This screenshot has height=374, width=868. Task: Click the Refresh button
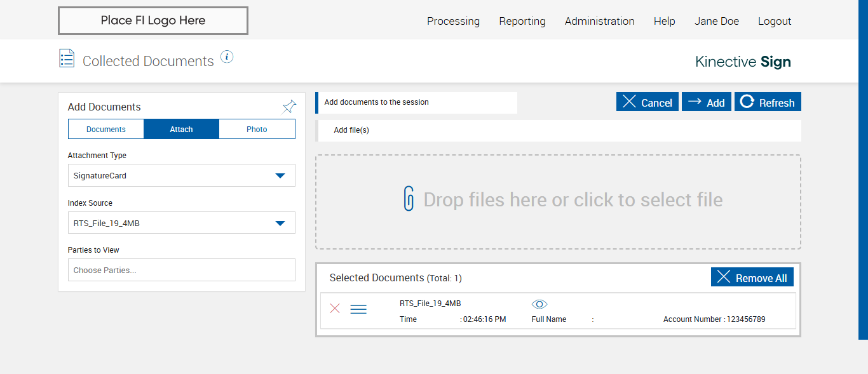pyautogui.click(x=768, y=102)
